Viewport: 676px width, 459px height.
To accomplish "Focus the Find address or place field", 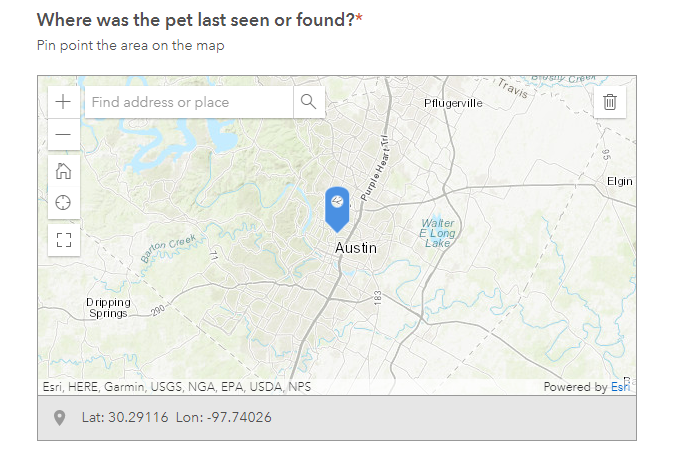I will (189, 102).
